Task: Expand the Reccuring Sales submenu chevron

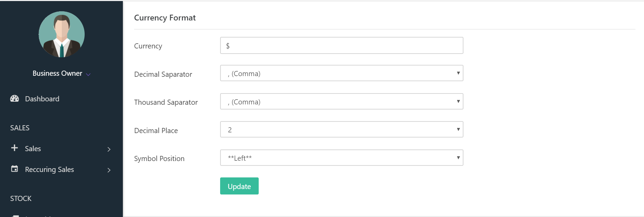Action: click(109, 170)
